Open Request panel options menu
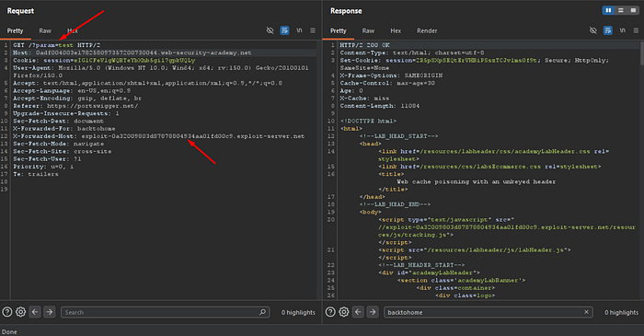Viewport: 644px width, 336px height. 313,30
